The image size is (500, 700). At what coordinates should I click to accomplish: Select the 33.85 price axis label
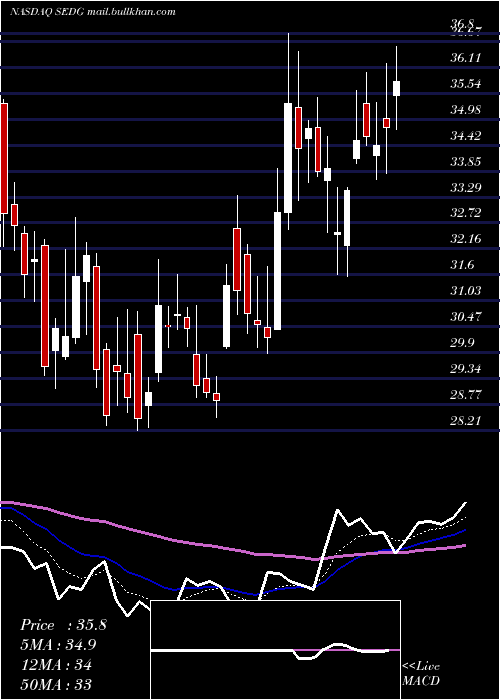tap(466, 161)
